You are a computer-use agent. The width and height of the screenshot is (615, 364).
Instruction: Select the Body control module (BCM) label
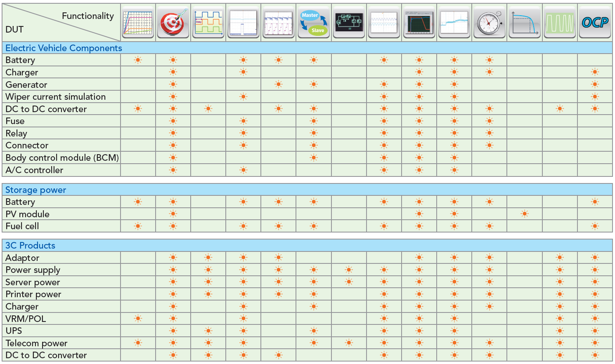coord(62,158)
